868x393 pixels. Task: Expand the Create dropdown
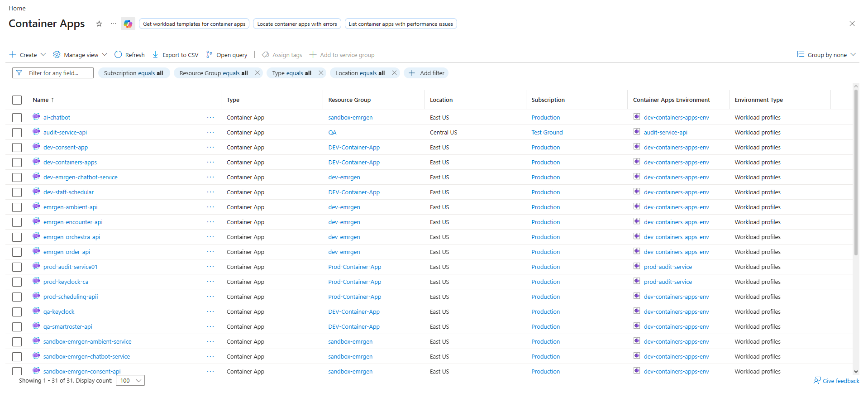pyautogui.click(x=28, y=55)
